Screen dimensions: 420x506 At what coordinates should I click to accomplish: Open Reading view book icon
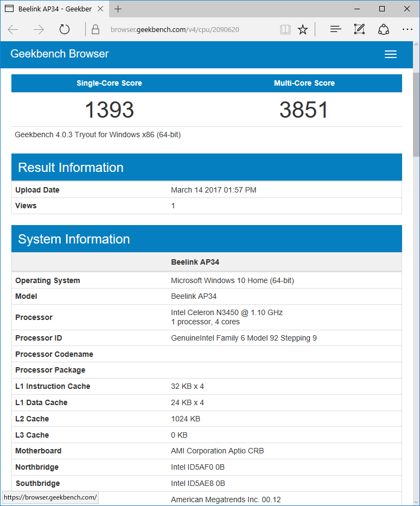285,30
